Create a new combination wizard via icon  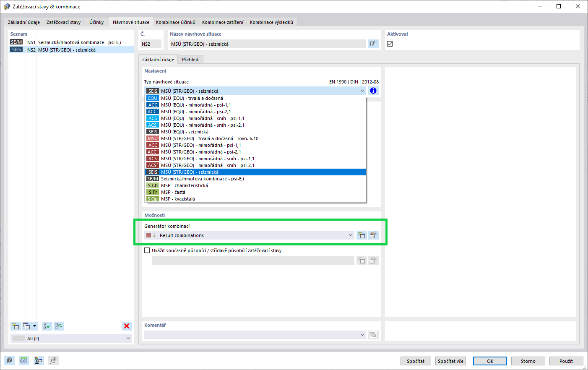coord(362,235)
